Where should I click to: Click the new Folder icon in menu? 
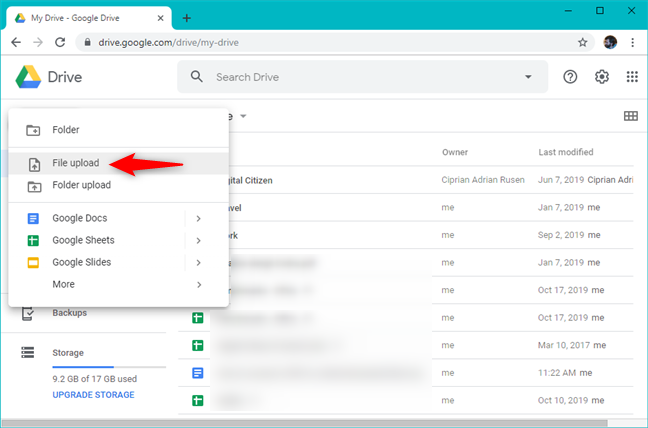(33, 130)
